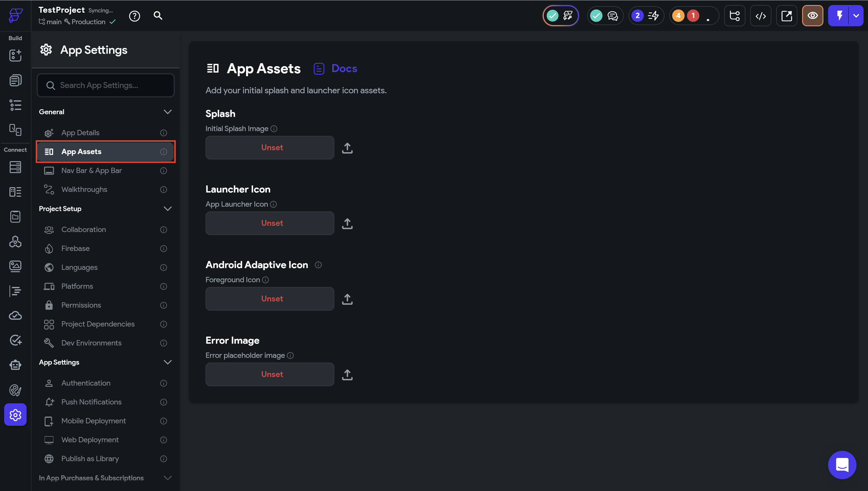Collapse the General section
The width and height of the screenshot is (868, 491).
coord(167,112)
